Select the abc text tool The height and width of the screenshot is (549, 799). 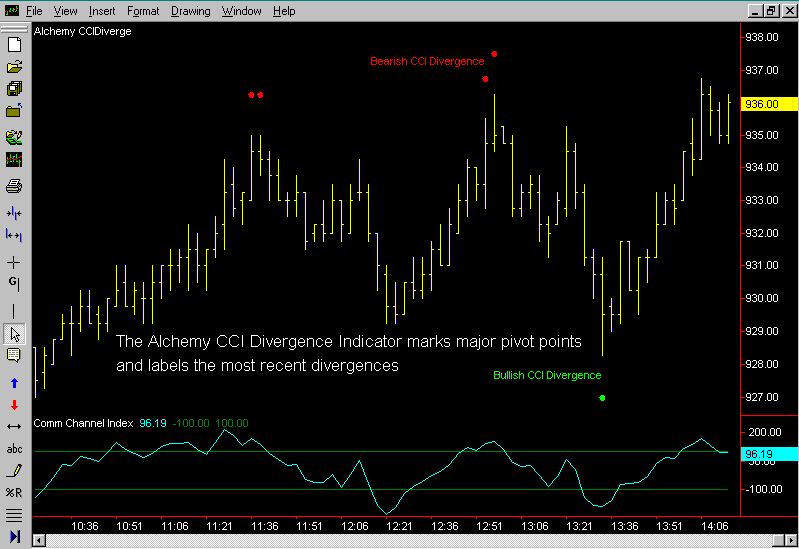pos(14,449)
